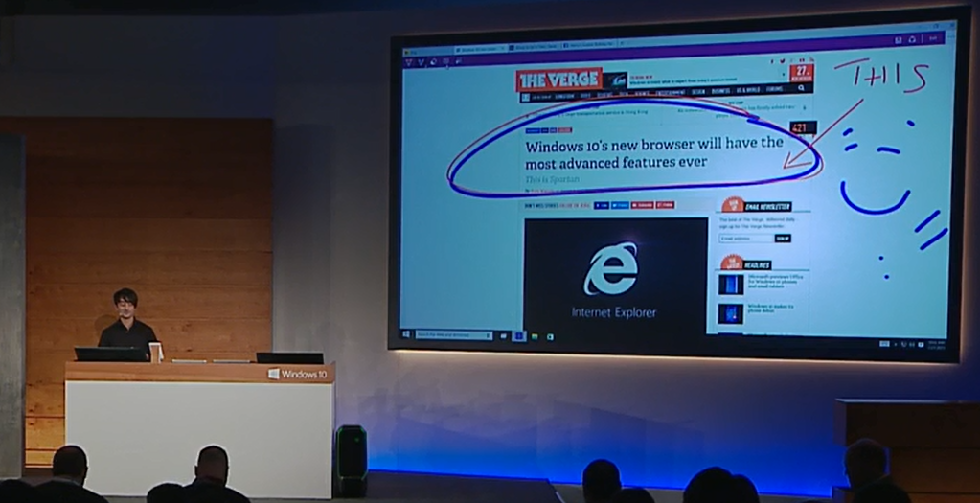Open the Design navigation item
980x503 pixels.
point(698,91)
